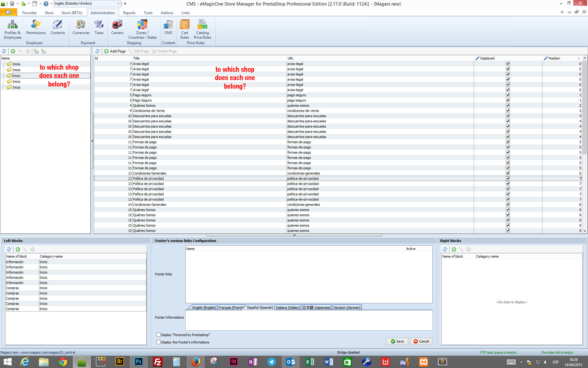Click the CMS content icon
This screenshot has height=368, width=588.
click(168, 27)
